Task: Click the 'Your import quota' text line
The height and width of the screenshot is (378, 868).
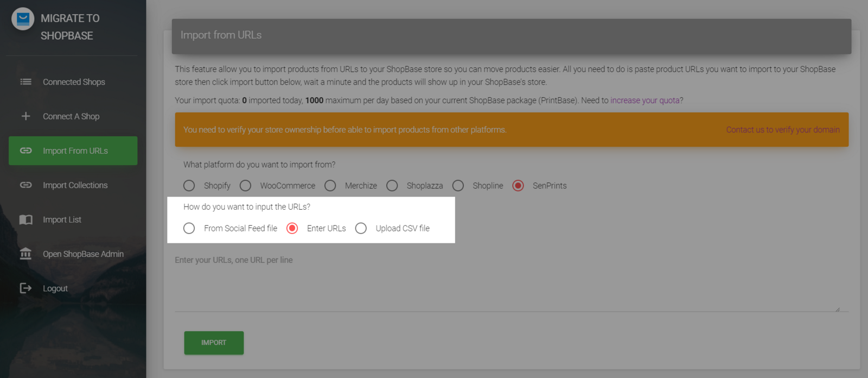Action: (x=429, y=100)
